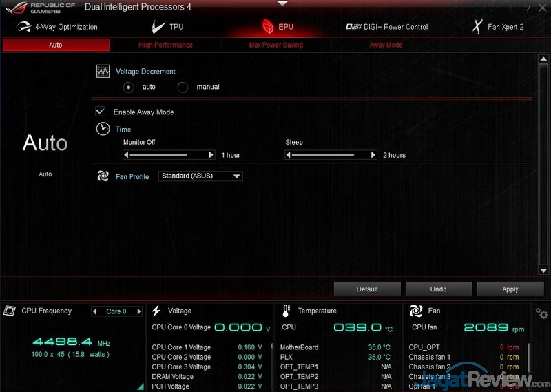Click the 4-Way Optimization speedometer icon
The height and width of the screenshot is (392, 551).
coord(24,27)
